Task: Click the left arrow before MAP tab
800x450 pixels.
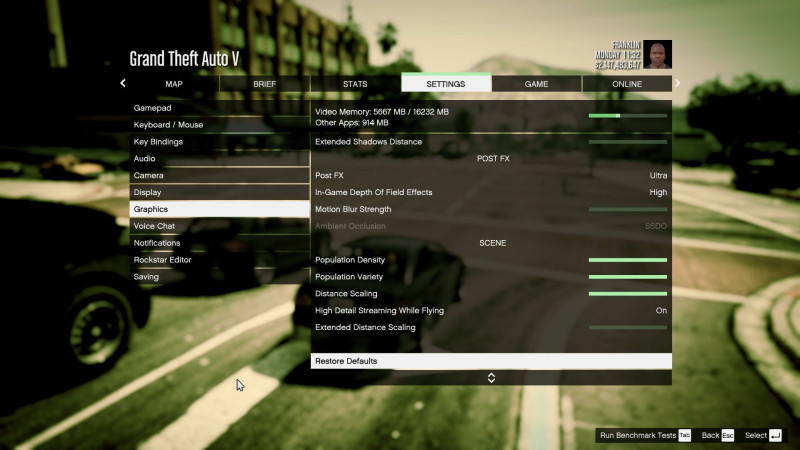Action: click(x=123, y=83)
